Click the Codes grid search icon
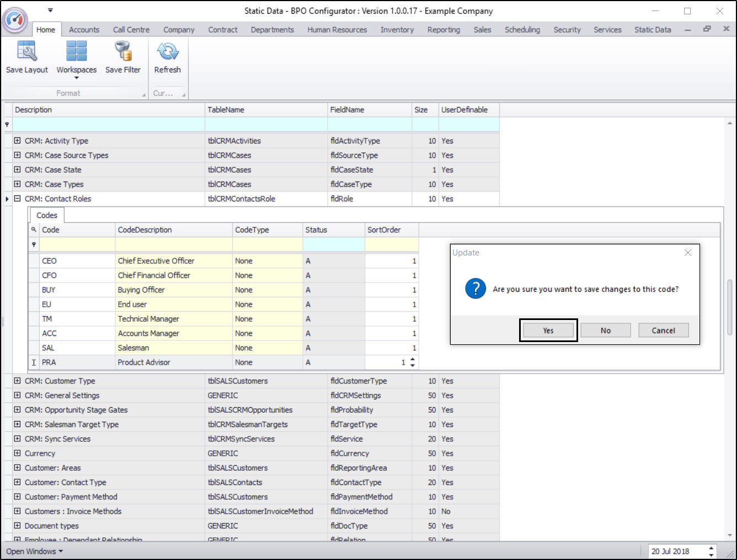This screenshot has width=737, height=560. (34, 230)
